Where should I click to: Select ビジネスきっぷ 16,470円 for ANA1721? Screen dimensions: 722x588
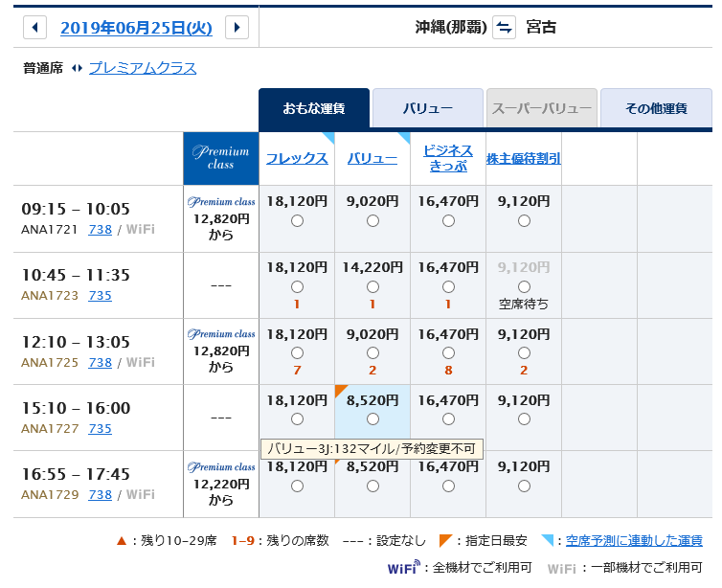(448, 221)
